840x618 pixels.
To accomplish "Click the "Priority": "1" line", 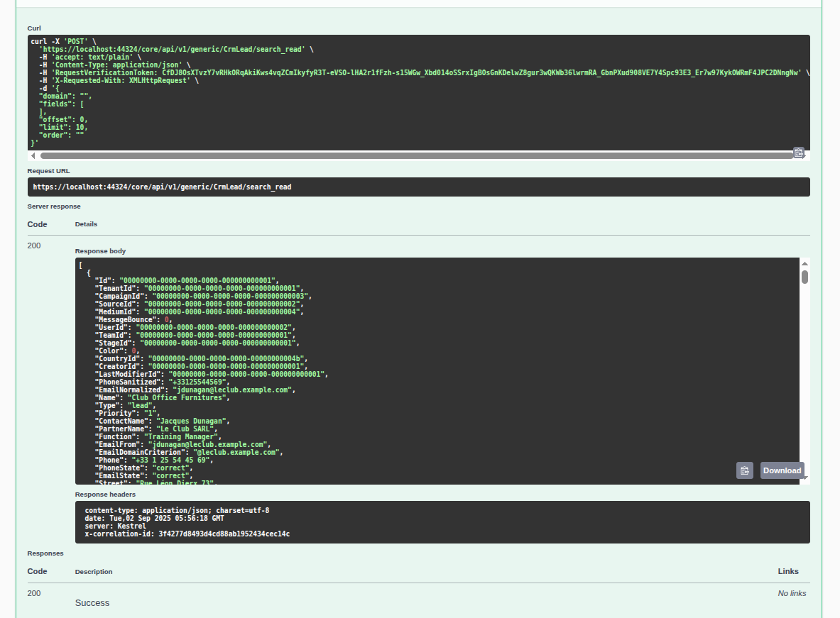I will click(128, 414).
